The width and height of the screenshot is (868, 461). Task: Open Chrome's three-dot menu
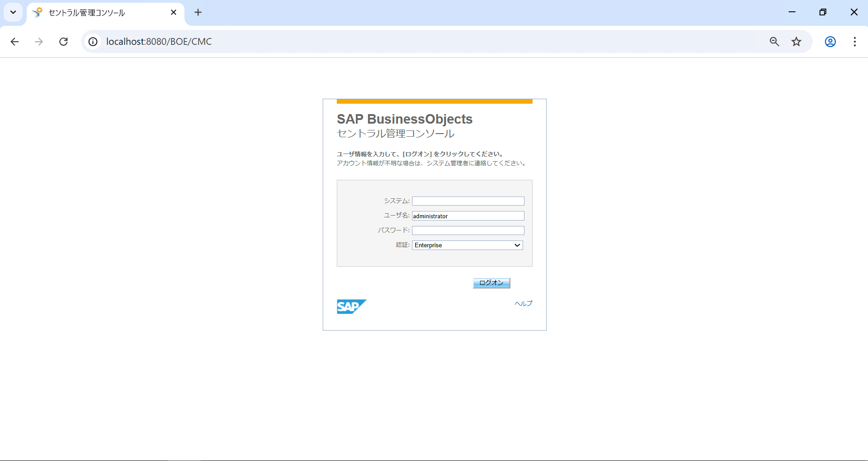(x=854, y=42)
